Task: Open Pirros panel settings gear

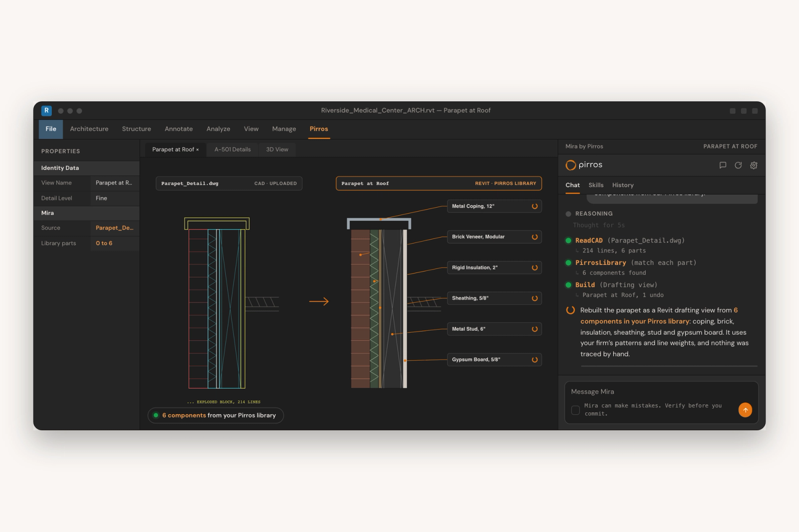Action: 754,165
